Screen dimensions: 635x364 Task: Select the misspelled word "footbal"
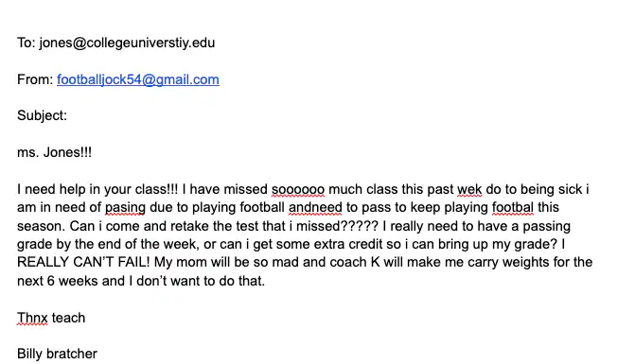513,207
